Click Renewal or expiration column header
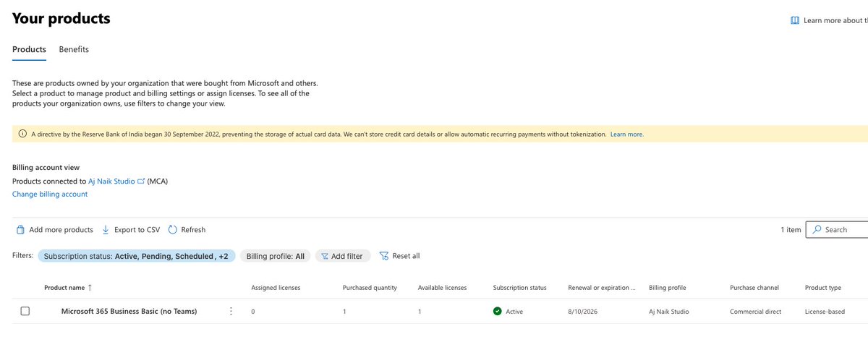The height and width of the screenshot is (342, 868). pyautogui.click(x=602, y=287)
